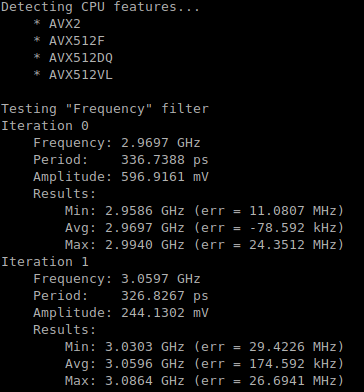
Task: Select the 'Iteration 0' heading
Action: [x=45, y=126]
